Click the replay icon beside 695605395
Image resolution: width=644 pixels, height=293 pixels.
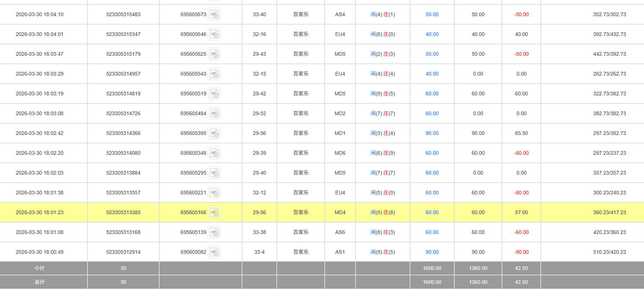pyautogui.click(x=214, y=133)
